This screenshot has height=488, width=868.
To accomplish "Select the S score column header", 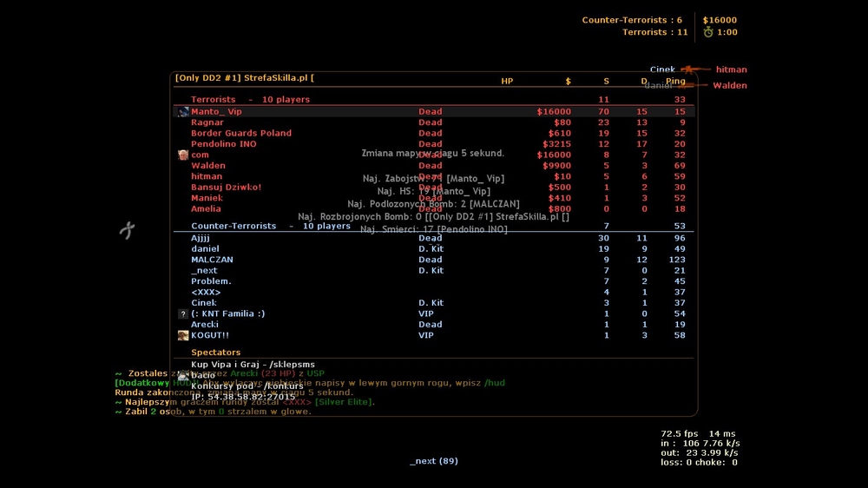I will click(606, 81).
